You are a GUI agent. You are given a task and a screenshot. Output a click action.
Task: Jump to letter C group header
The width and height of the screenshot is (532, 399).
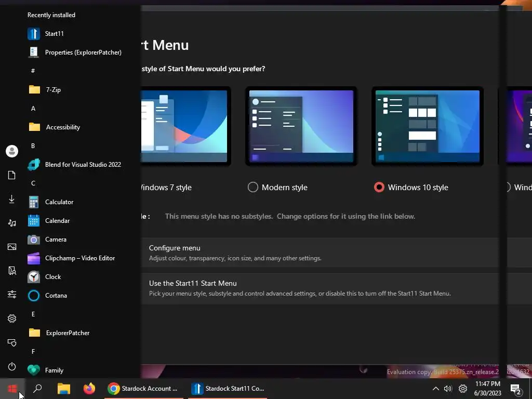[x=33, y=183]
